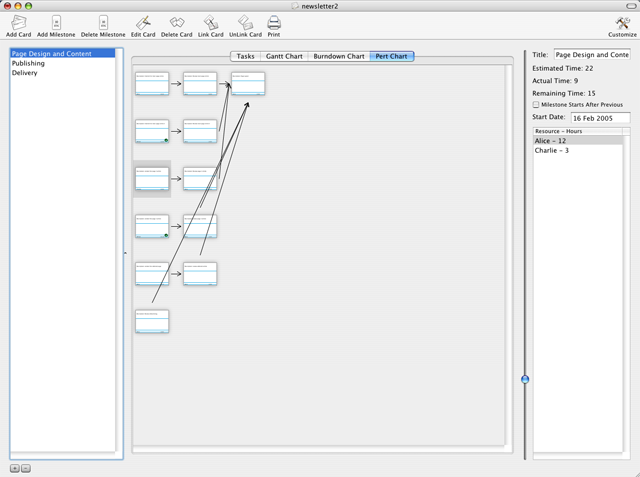Choose the UnLink Card tool
640x477 pixels.
245,22
